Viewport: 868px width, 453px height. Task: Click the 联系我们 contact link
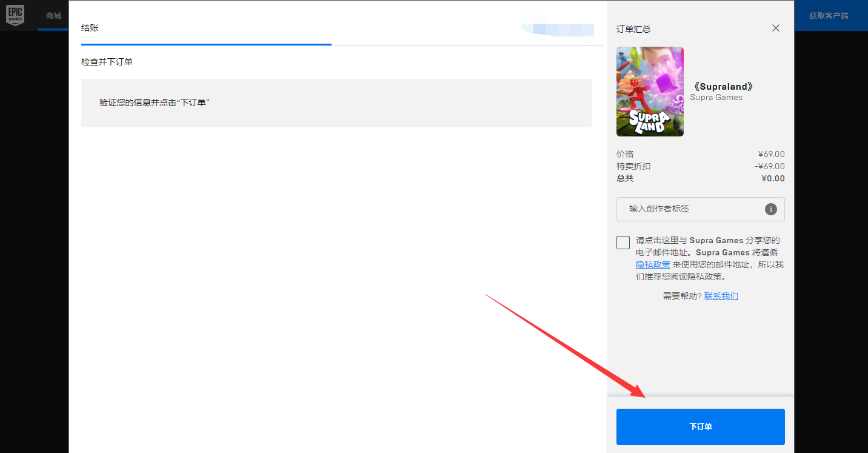pos(721,296)
